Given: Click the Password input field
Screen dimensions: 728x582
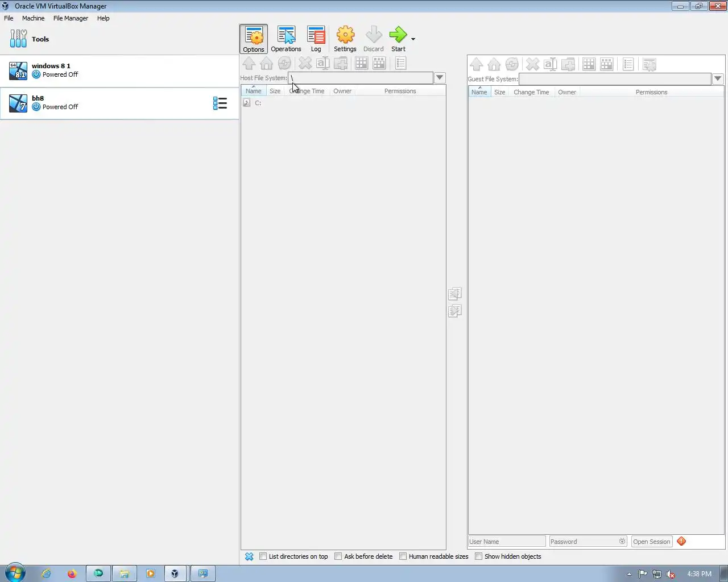Looking at the screenshot, I should [x=588, y=542].
